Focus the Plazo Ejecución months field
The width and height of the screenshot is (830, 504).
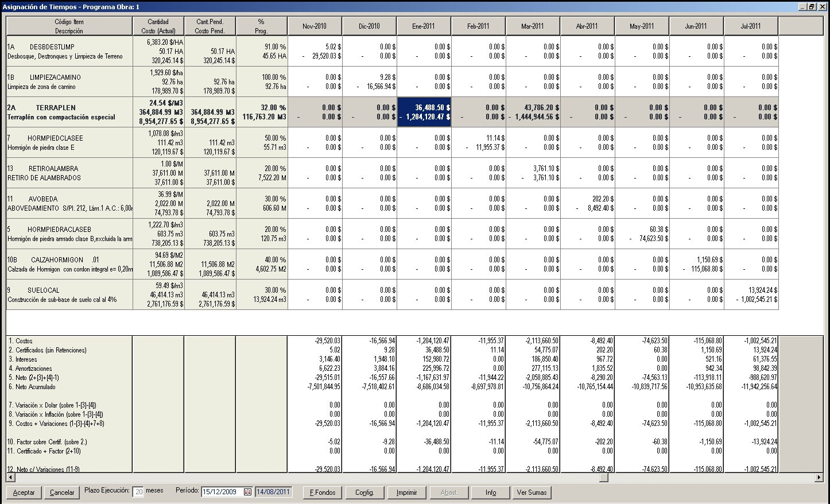point(138,492)
